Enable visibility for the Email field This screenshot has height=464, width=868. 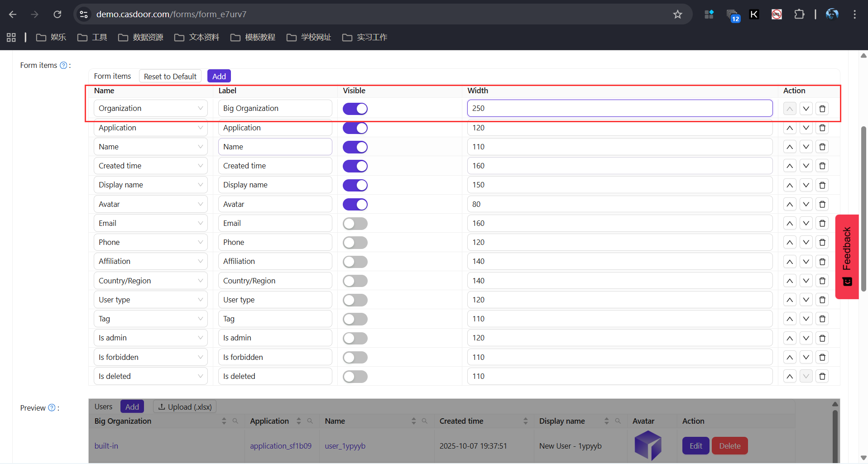pyautogui.click(x=355, y=224)
